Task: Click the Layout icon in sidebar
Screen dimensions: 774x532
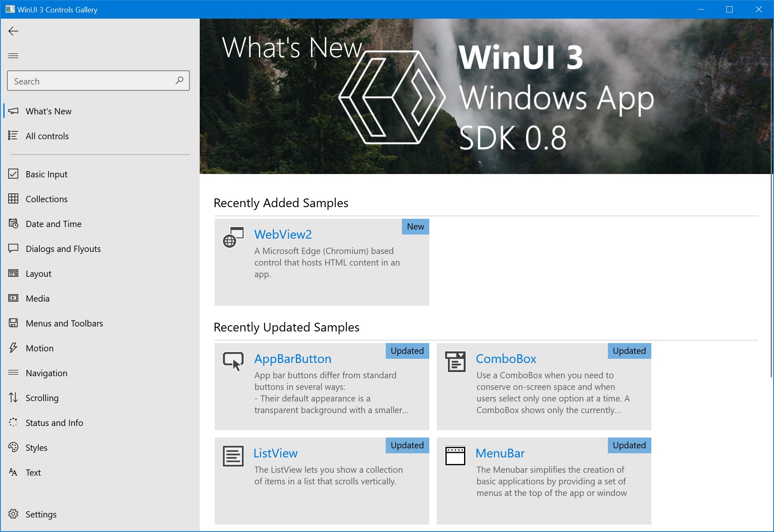Action: click(13, 273)
